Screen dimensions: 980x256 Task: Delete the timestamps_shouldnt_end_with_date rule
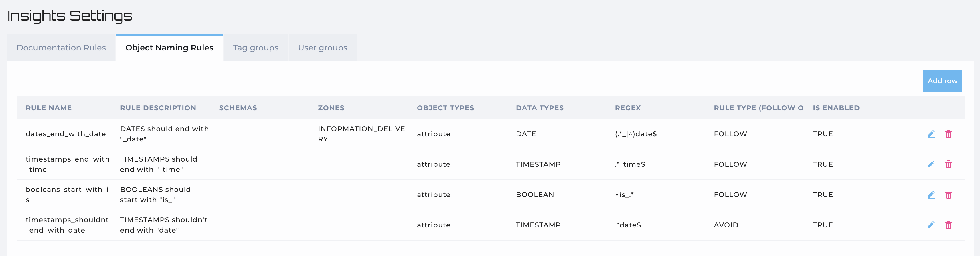pos(949,225)
